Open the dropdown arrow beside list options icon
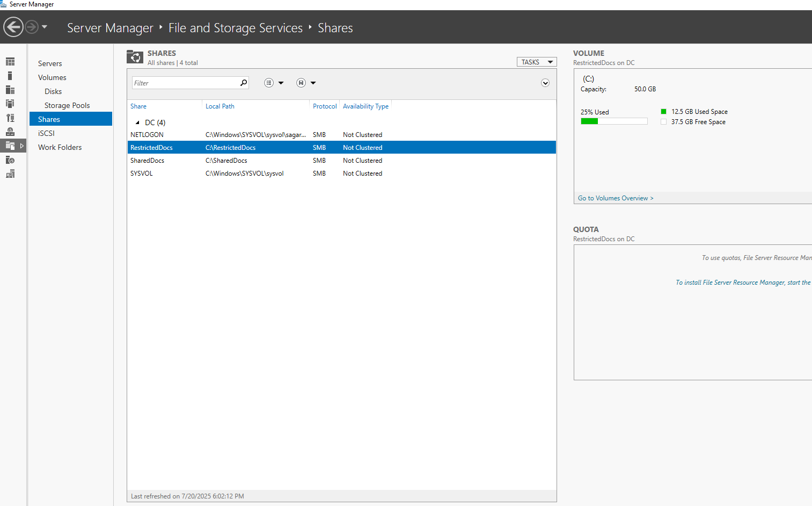The height and width of the screenshot is (506, 812). pyautogui.click(x=281, y=83)
